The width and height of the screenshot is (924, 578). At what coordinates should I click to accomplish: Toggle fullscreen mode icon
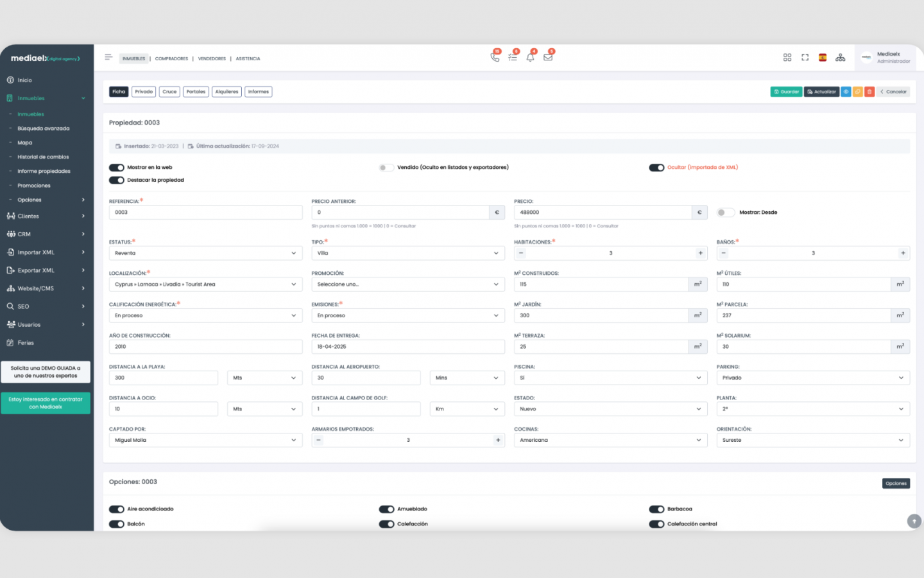[x=805, y=58]
